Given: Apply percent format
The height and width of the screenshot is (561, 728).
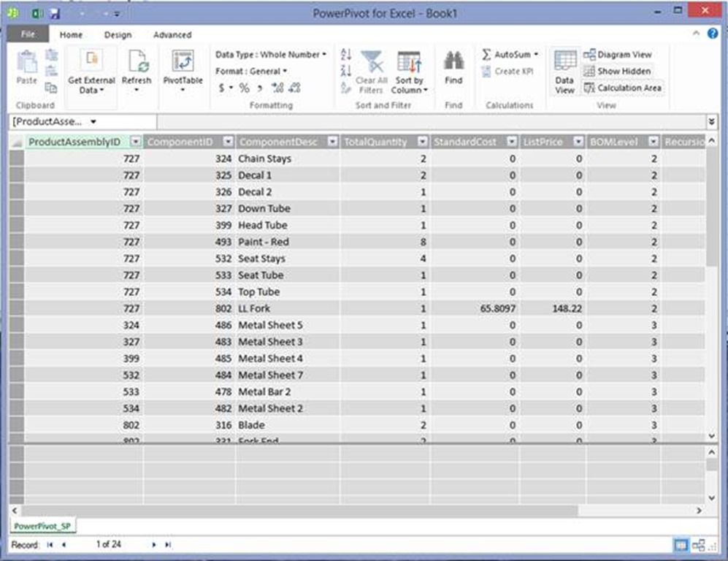Looking at the screenshot, I should 244,88.
